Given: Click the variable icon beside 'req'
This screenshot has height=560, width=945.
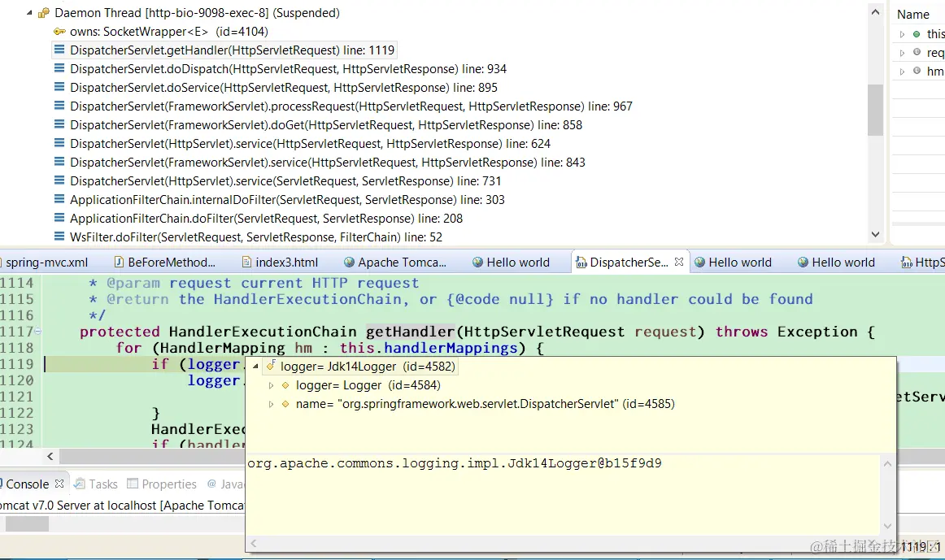Looking at the screenshot, I should pyautogui.click(x=917, y=52).
